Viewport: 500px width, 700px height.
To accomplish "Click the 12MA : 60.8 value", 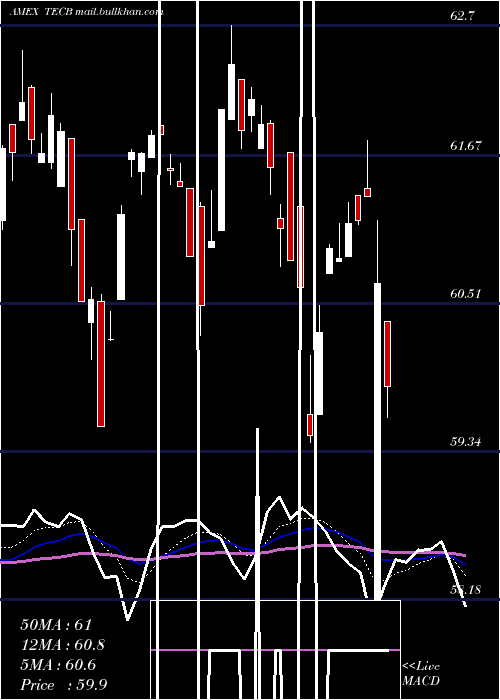I will (62, 645).
